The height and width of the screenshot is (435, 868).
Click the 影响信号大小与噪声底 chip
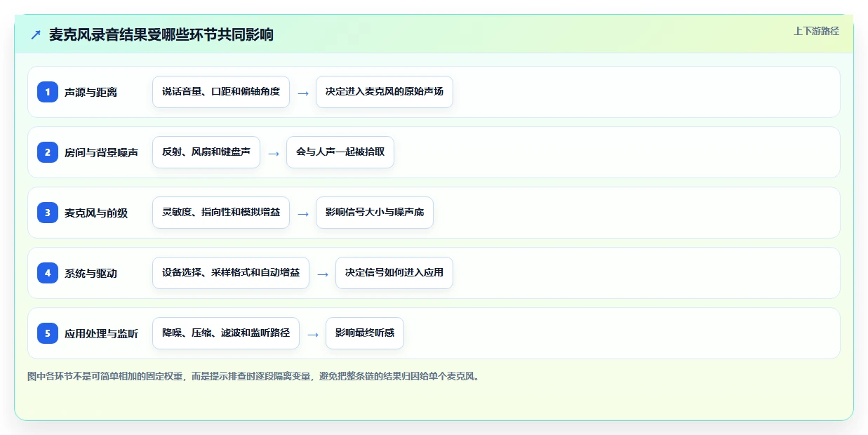[375, 213]
